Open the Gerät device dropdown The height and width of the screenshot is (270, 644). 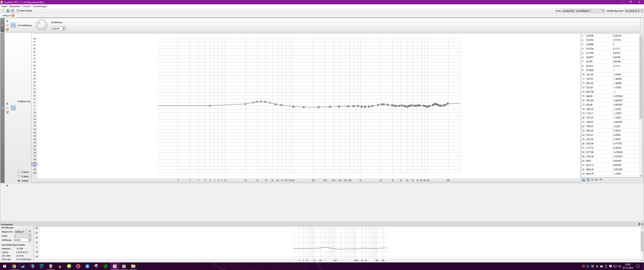[x=583, y=11]
